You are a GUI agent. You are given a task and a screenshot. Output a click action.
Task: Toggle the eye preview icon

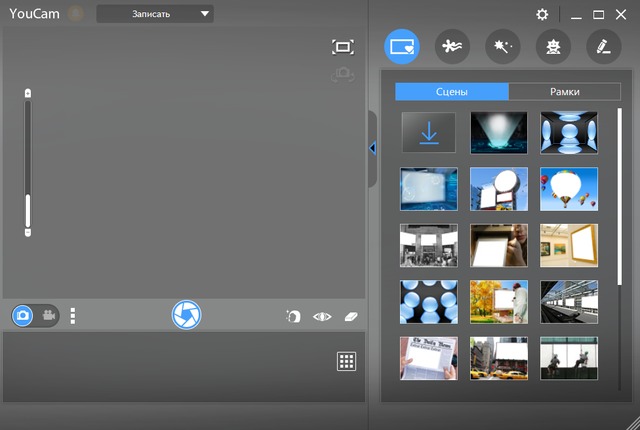pyautogui.click(x=322, y=316)
